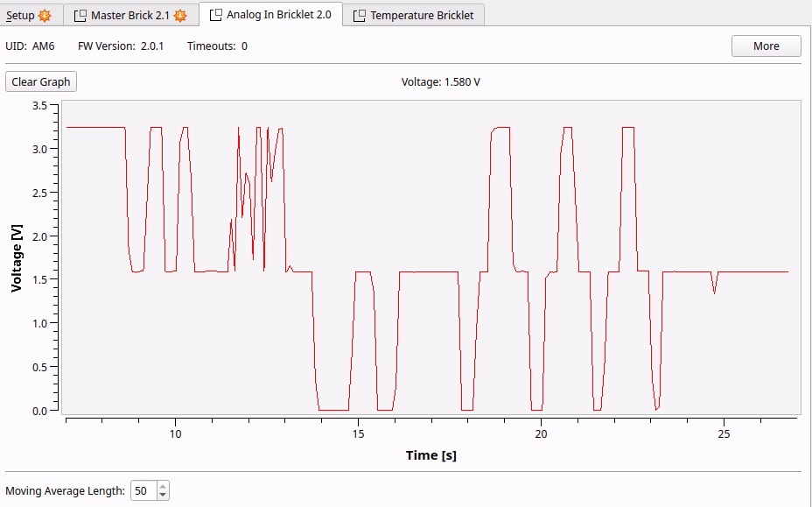The height and width of the screenshot is (507, 812).
Task: Click the UID AM6 label
Action: pyautogui.click(x=31, y=46)
